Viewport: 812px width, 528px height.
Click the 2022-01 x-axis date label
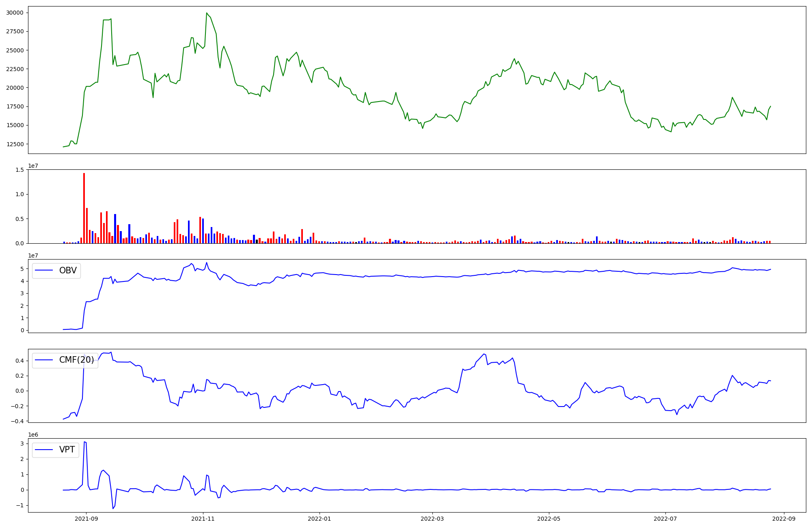click(320, 518)
